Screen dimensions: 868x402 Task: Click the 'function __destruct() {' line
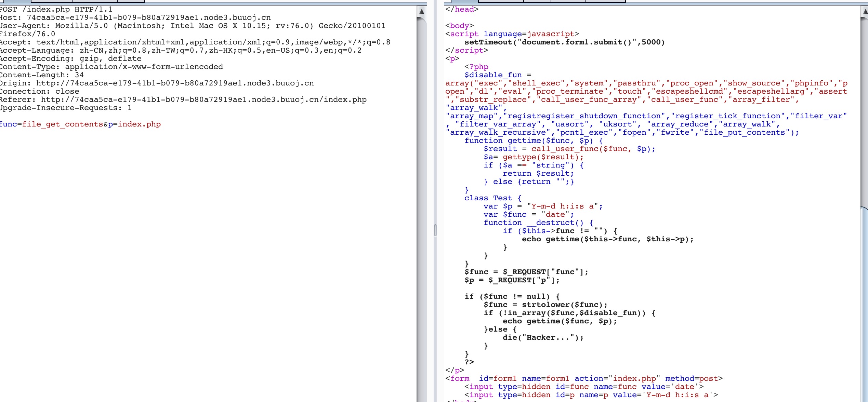click(538, 223)
